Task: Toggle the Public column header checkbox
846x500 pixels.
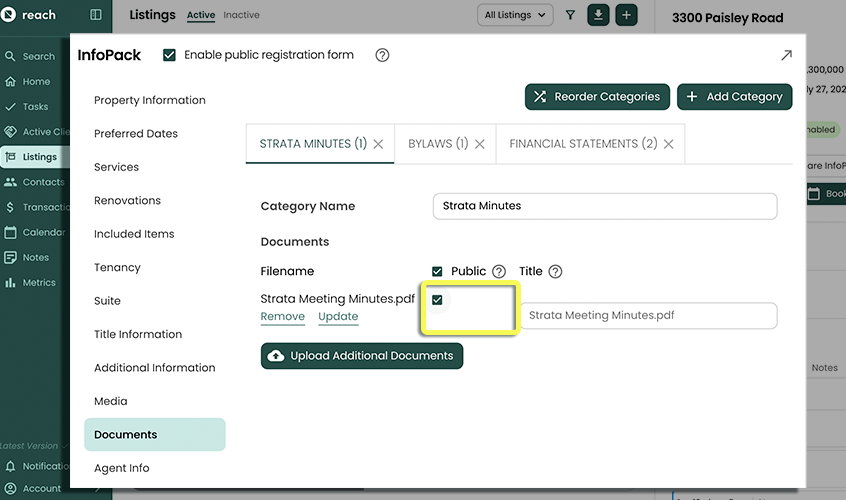Action: coord(437,271)
